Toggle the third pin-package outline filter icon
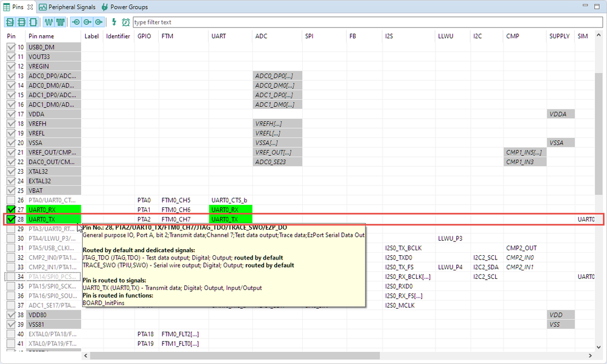Image resolution: width=607 pixels, height=364 pixels. pyautogui.click(x=33, y=22)
